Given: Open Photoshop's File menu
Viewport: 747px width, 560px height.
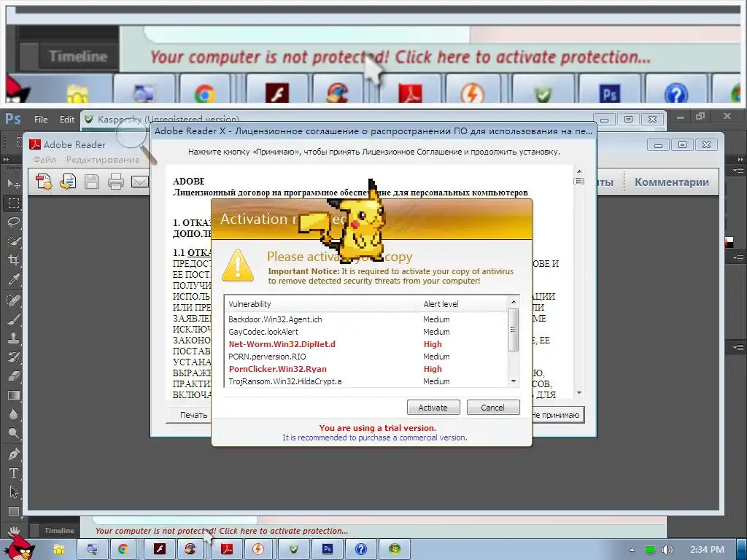Looking at the screenshot, I should [x=41, y=119].
